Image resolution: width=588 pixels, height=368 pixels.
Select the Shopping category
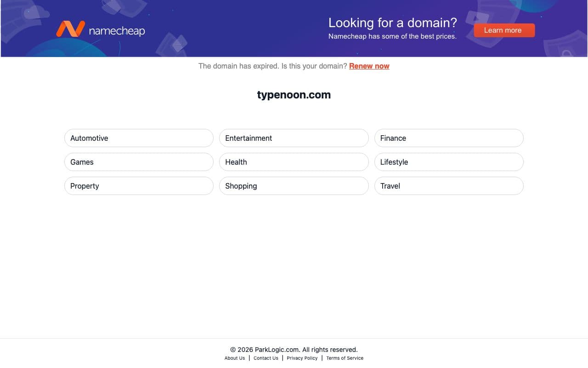pyautogui.click(x=294, y=186)
